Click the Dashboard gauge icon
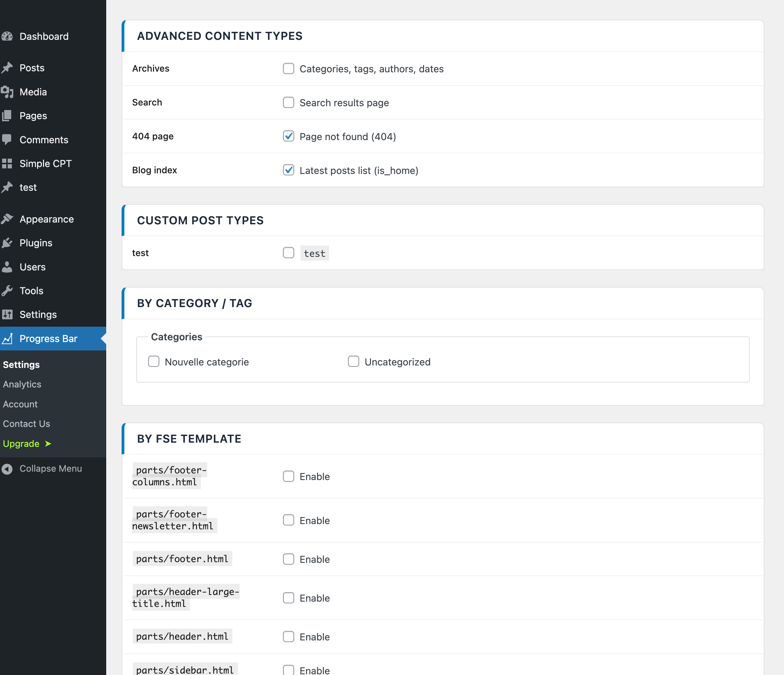Image resolution: width=784 pixels, height=675 pixels. tap(7, 36)
